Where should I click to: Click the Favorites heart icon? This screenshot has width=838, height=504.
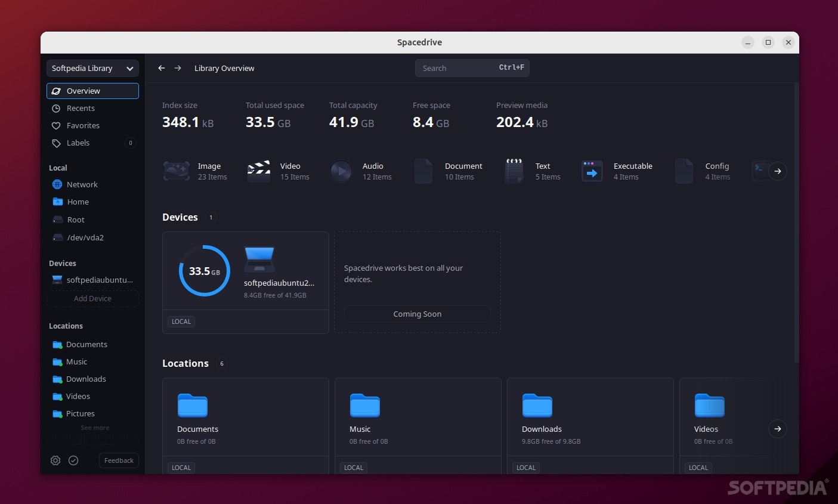click(x=56, y=126)
